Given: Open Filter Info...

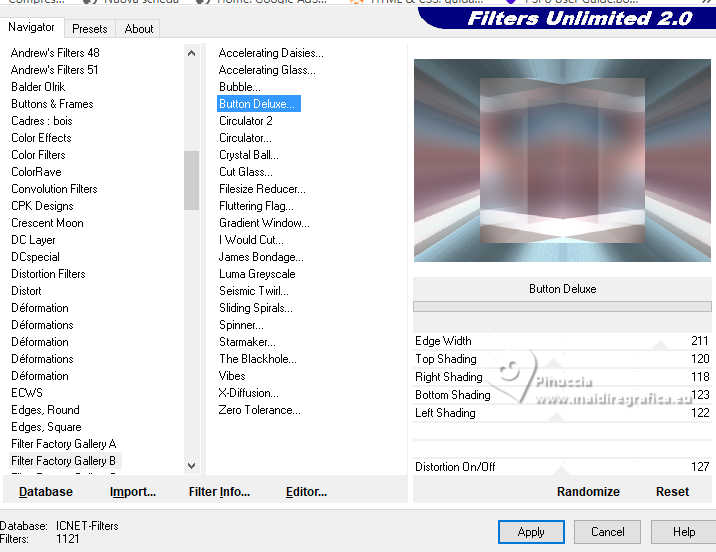Looking at the screenshot, I should click(x=219, y=492).
